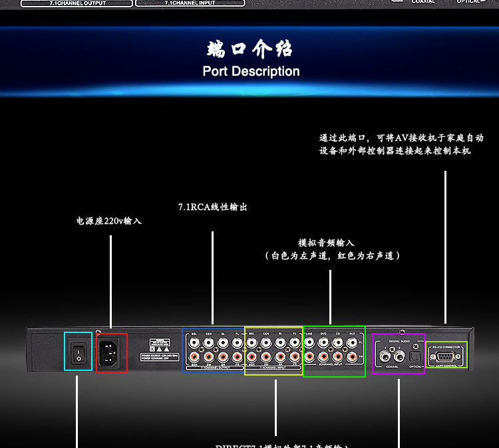Click the '通过此端口,可将AV接收机于家庭自动' text line
This screenshot has width=499, height=448.
click(401, 138)
